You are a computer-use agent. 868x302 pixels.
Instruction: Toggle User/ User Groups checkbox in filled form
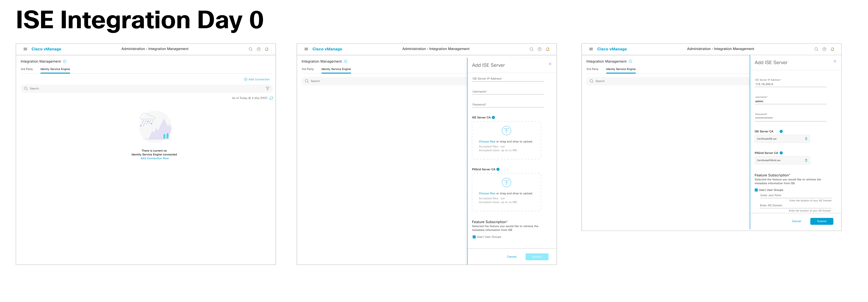(x=757, y=190)
